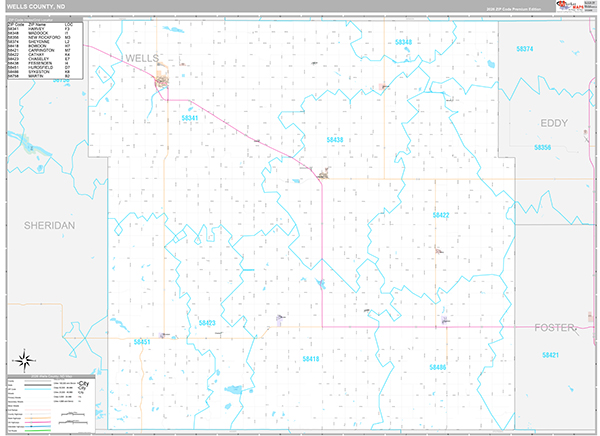Click ZIP code label 58423

click(x=207, y=323)
